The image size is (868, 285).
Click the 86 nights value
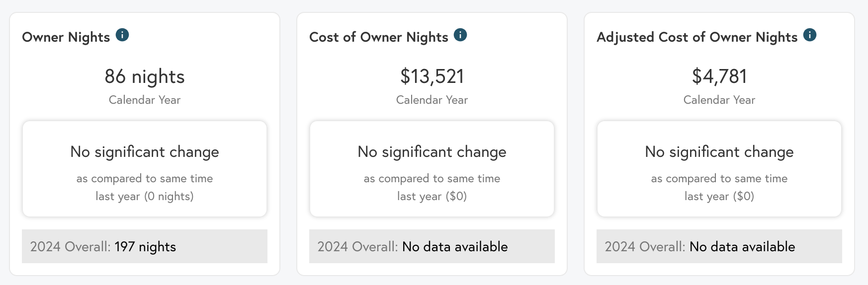(x=145, y=76)
